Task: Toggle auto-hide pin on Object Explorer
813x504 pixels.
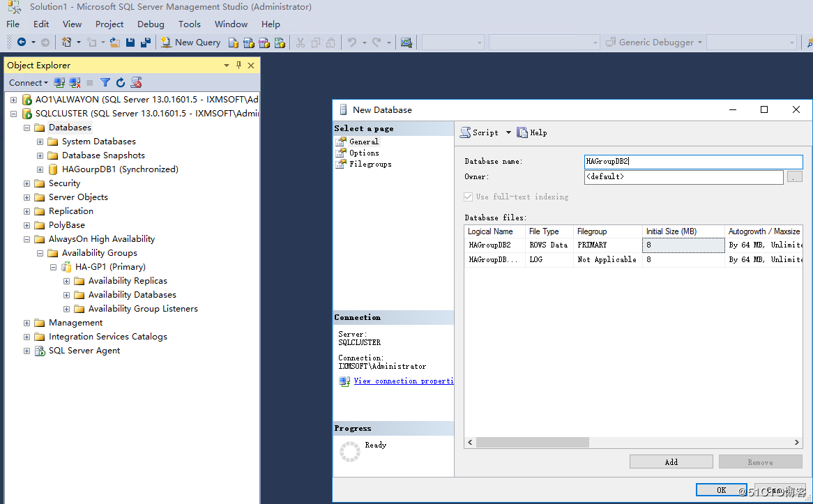Action: coord(238,65)
